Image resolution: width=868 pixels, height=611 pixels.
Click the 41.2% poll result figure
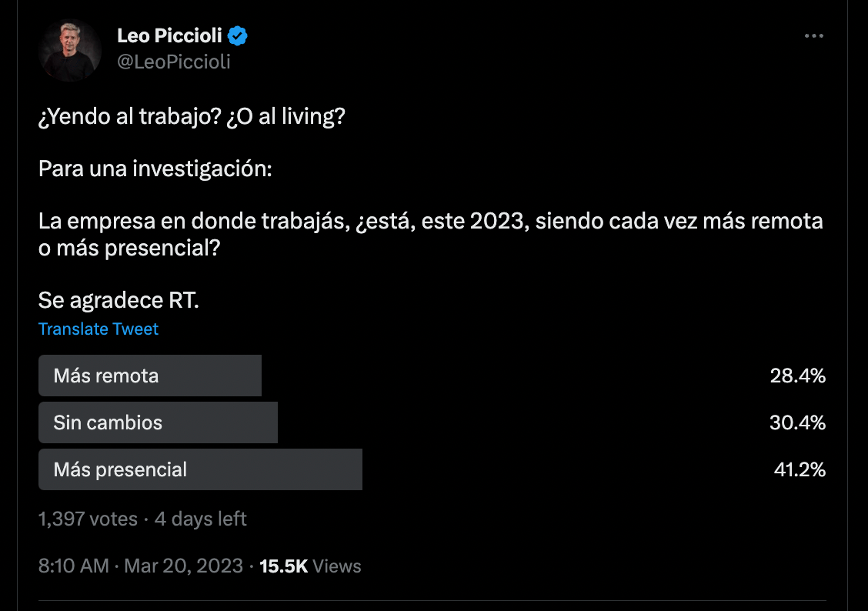click(799, 469)
